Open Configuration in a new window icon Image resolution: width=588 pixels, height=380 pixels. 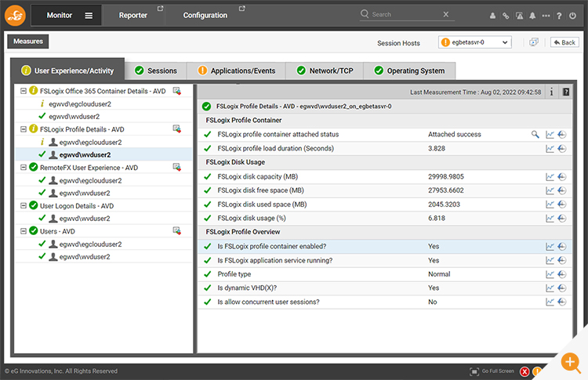[242, 9]
